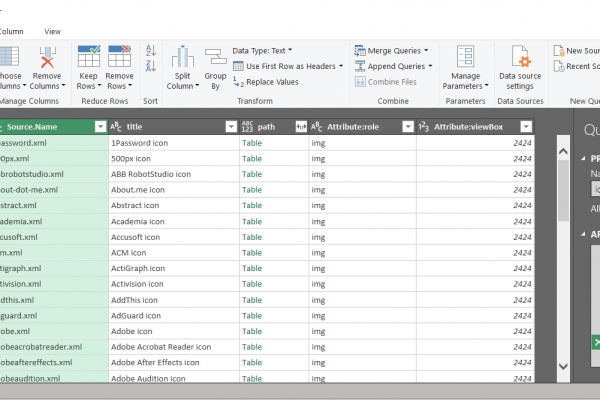Screen dimensions: 600x400
Task: Open Manage Parameters
Action: tap(465, 67)
